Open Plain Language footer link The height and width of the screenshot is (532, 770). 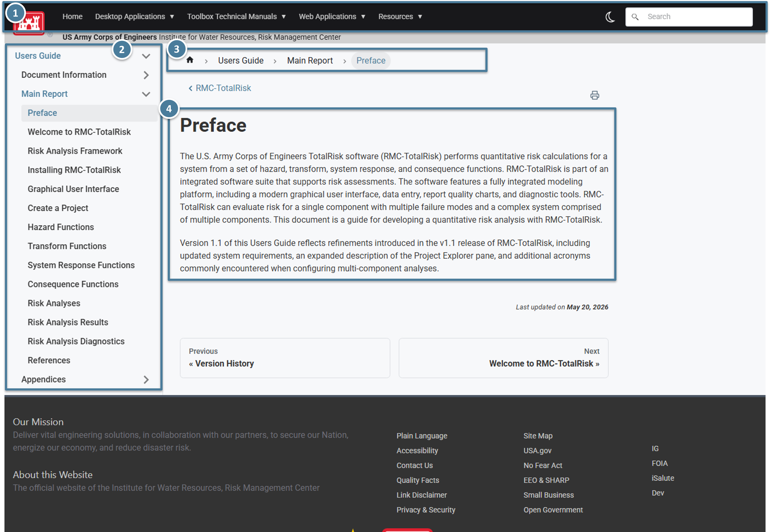[x=421, y=436]
